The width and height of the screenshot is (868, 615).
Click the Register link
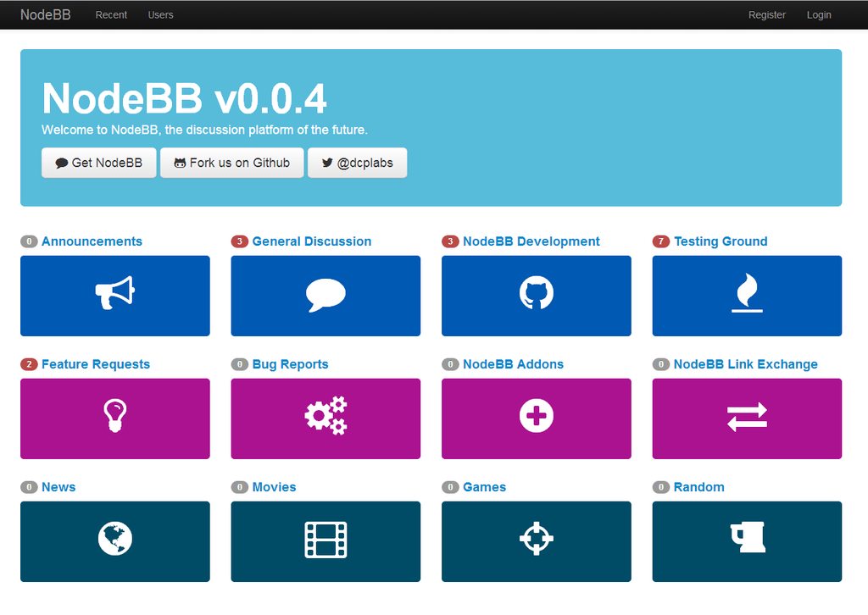pos(766,15)
